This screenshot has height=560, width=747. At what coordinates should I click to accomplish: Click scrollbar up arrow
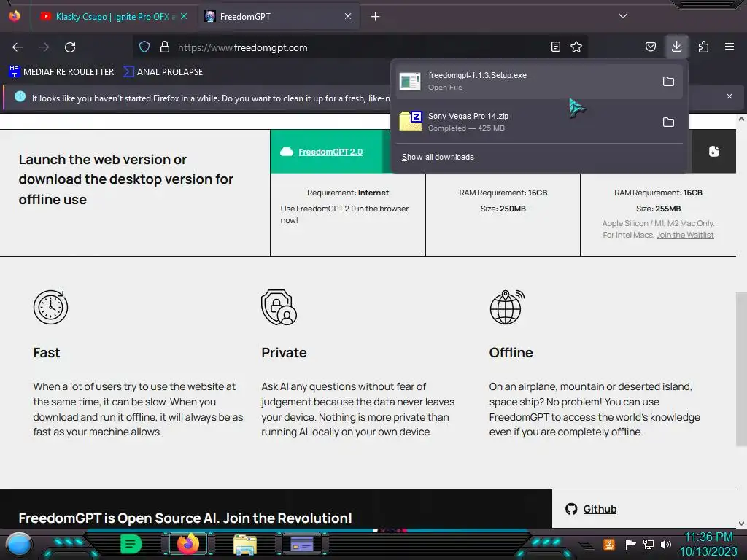tap(741, 119)
